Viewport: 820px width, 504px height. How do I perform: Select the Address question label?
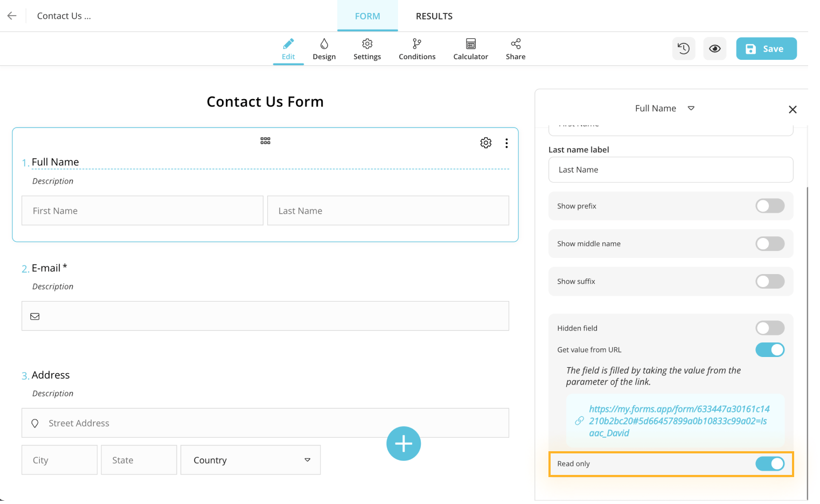51,375
